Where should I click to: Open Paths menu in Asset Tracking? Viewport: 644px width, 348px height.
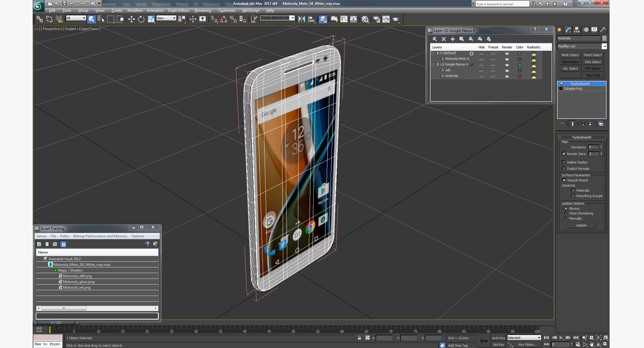click(64, 236)
